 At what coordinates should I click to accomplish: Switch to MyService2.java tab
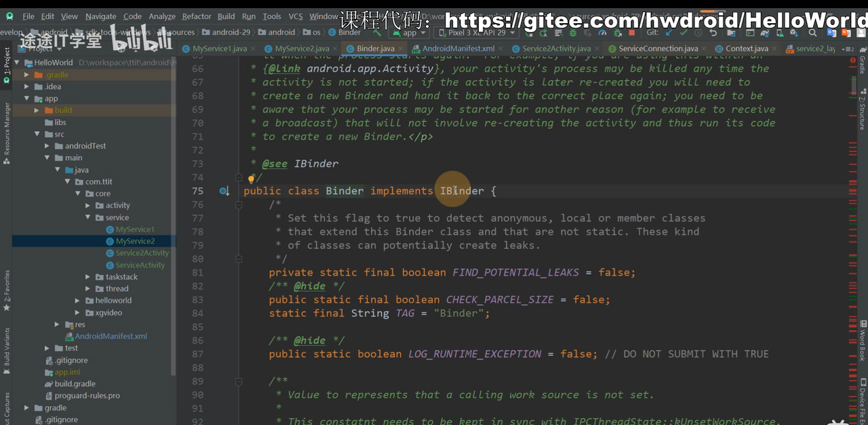point(302,48)
